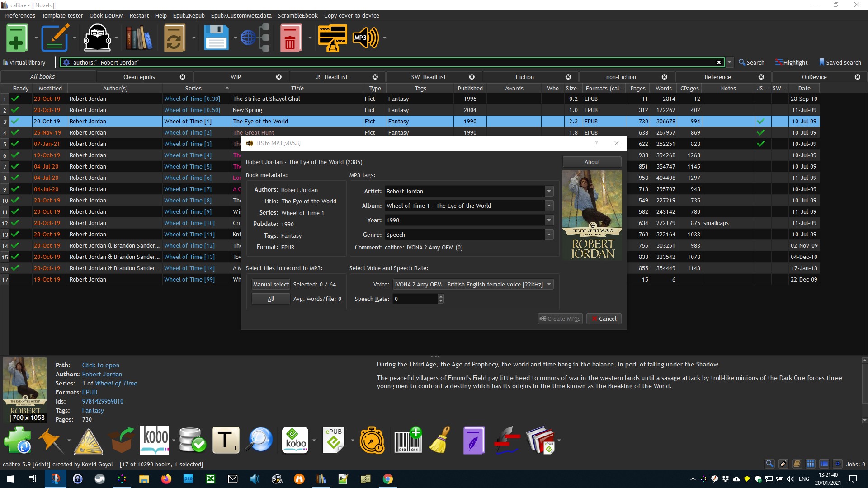
Task: Click the database check icon
Action: click(x=193, y=440)
